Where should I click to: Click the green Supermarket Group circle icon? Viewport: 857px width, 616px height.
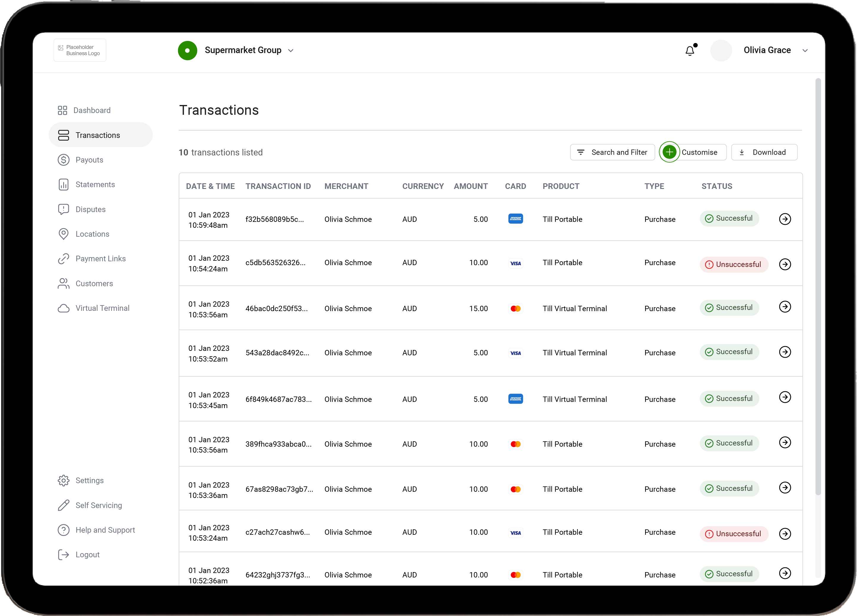(188, 51)
